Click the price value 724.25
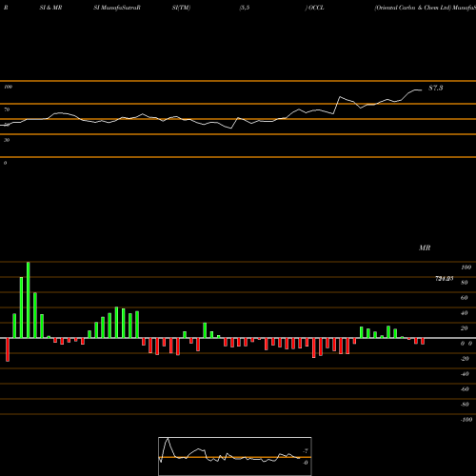 (445, 279)
